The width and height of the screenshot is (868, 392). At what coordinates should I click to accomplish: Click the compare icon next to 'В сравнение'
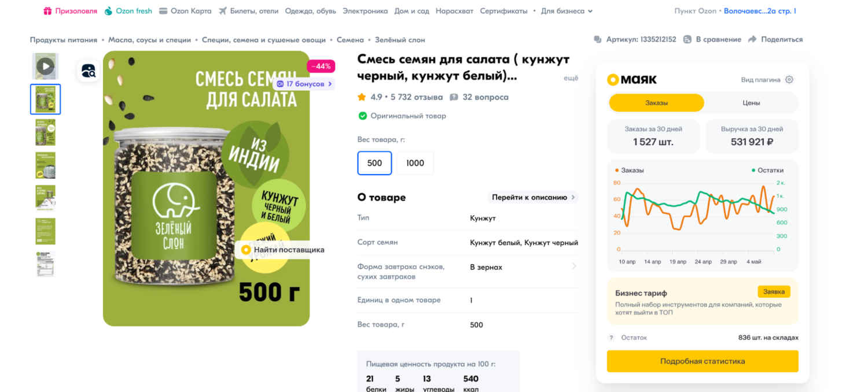coord(687,39)
